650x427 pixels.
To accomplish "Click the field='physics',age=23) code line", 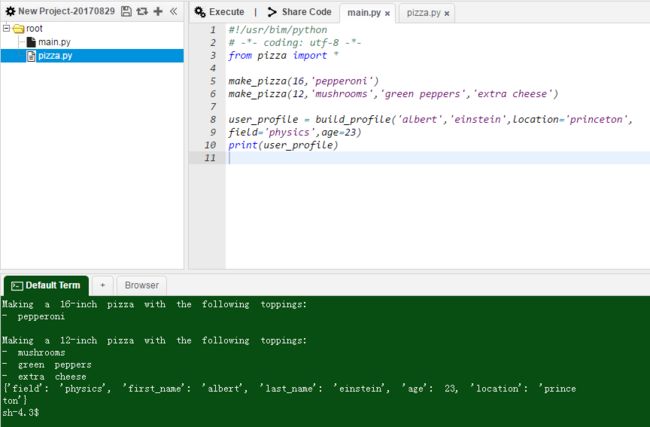I will click(295, 132).
